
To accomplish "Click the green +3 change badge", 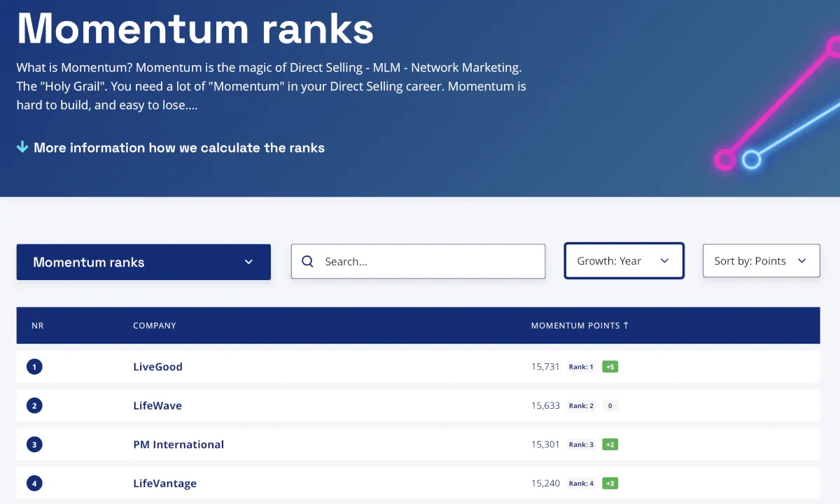I will [610, 483].
